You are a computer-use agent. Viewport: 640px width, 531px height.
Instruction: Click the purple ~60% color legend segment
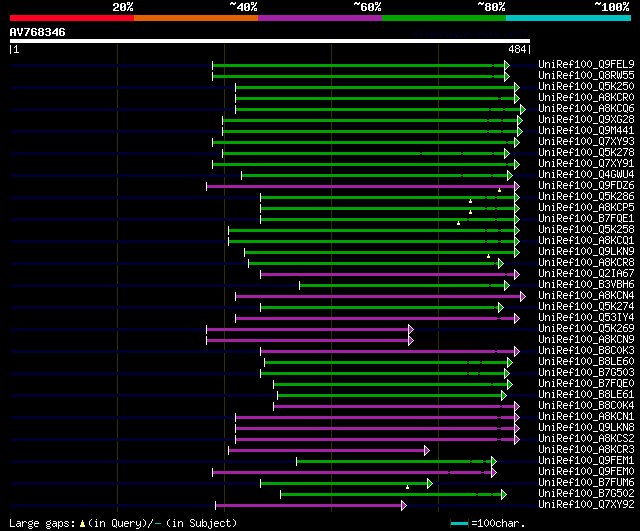pyautogui.click(x=320, y=18)
